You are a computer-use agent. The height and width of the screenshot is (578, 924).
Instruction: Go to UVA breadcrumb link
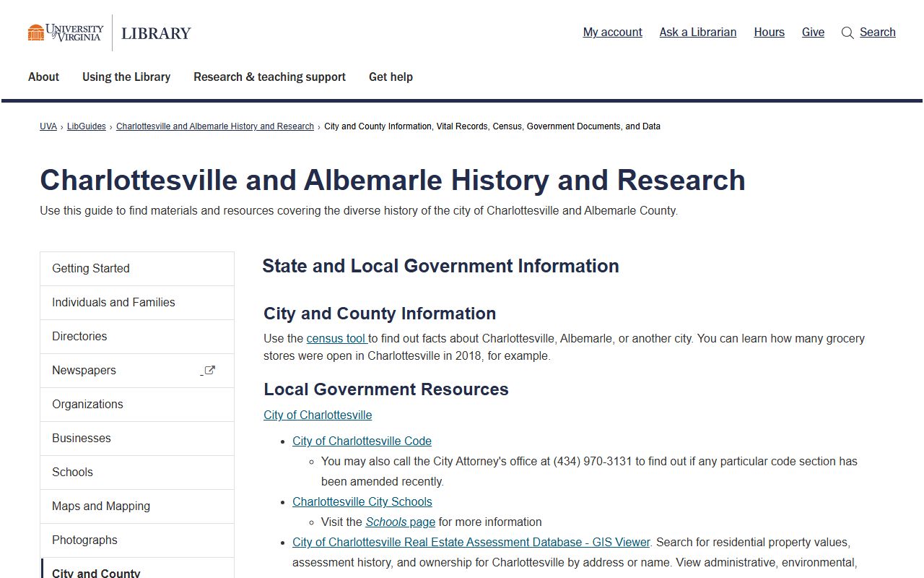pos(48,126)
